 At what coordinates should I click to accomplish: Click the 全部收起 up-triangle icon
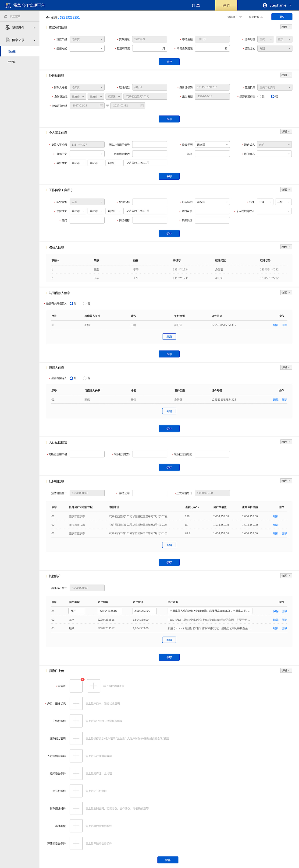click(x=262, y=17)
